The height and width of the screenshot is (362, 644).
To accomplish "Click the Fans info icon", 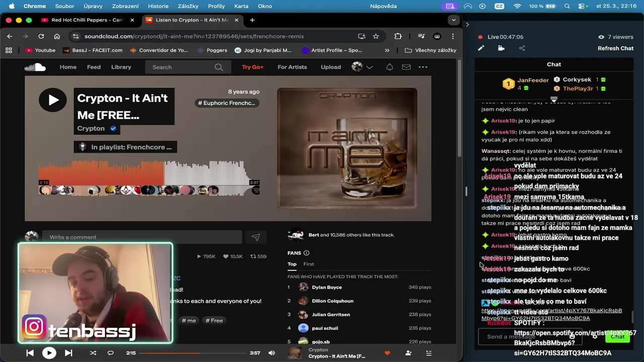I will pyautogui.click(x=306, y=253).
